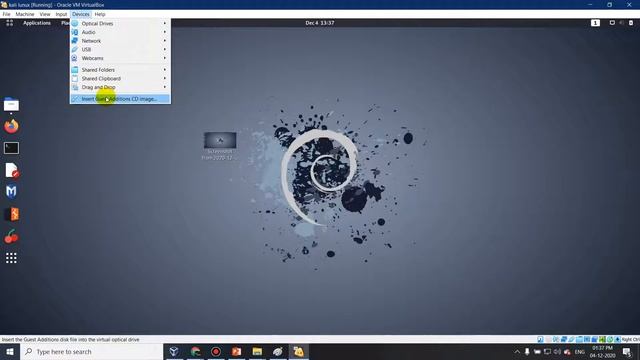The height and width of the screenshot is (360, 640).
Task: Open the View menu
Action: (45, 14)
